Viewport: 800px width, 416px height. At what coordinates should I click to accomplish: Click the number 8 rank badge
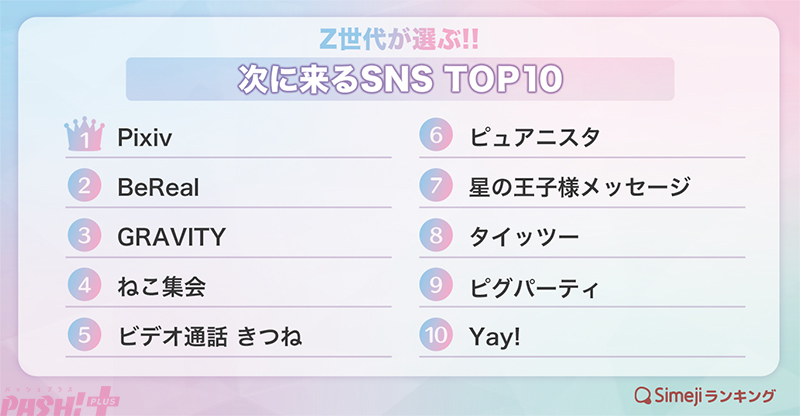[x=437, y=237]
